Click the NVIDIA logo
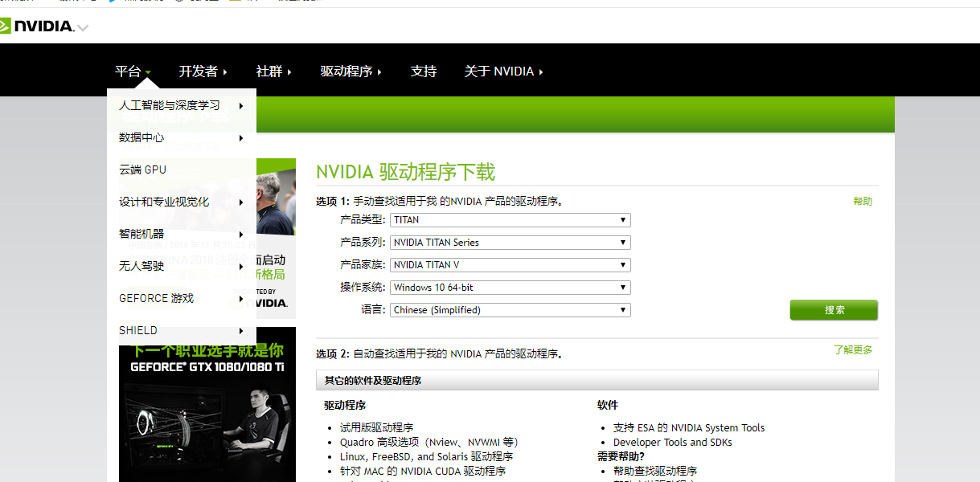 click(37, 26)
